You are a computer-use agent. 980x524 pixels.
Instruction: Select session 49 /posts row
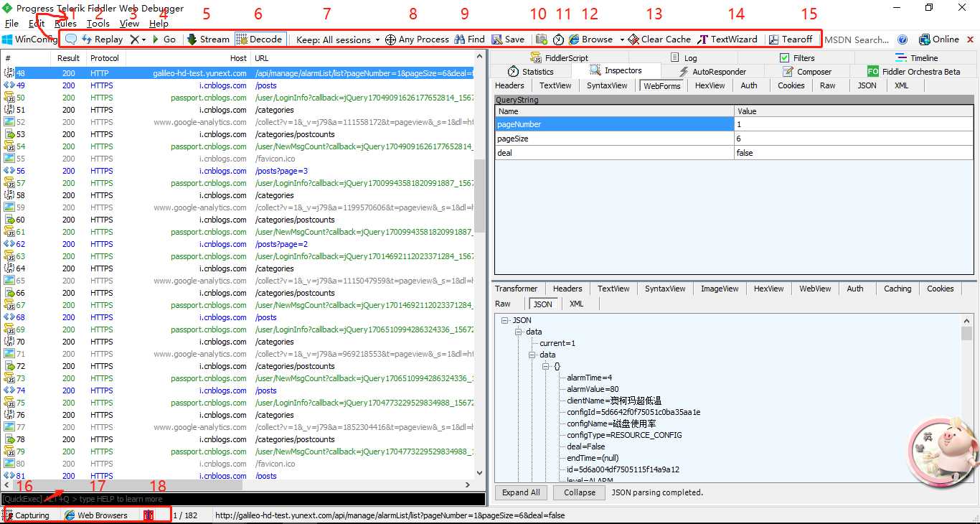239,85
